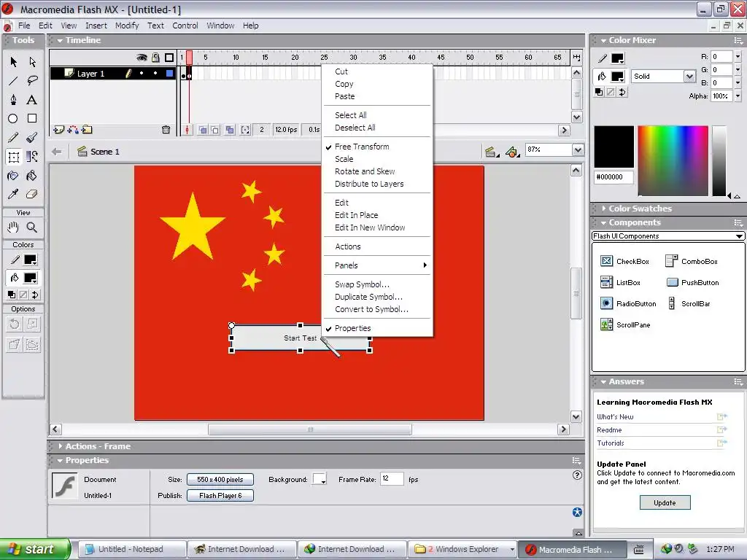
Task: Open the Control menu
Action: tap(185, 26)
